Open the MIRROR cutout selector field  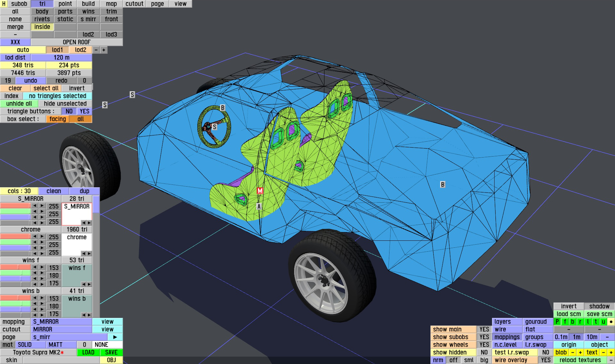tap(61, 329)
